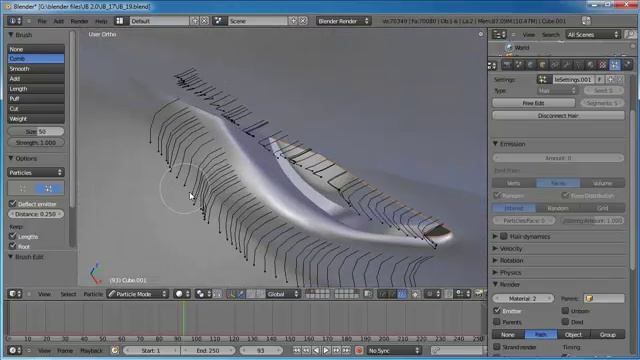This screenshot has height=360, width=640.
Task: Enable the Unborn checkbox
Action: (x=565, y=311)
